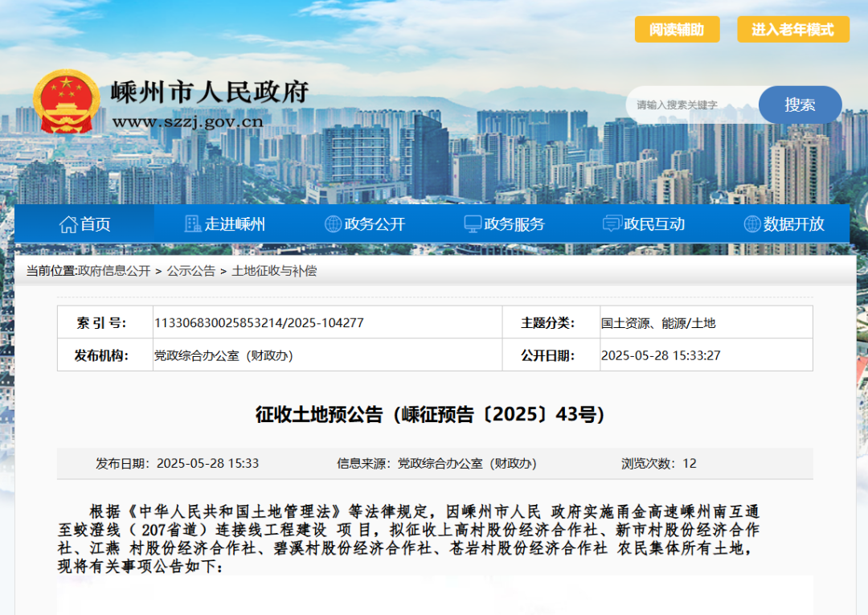Click the globe icon beside 数据开放
Viewport: 868px width, 615px height.
[752, 224]
